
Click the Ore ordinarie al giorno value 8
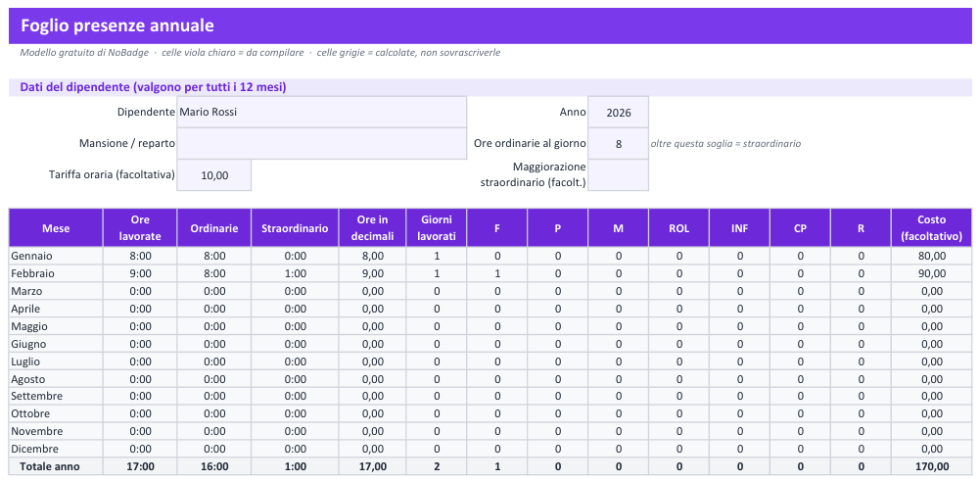point(618,144)
